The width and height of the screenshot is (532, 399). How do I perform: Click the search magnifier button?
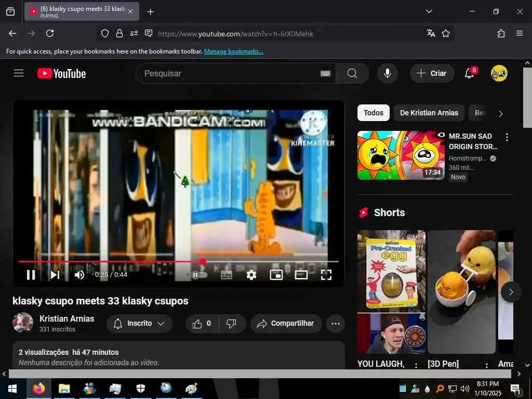[352, 73]
